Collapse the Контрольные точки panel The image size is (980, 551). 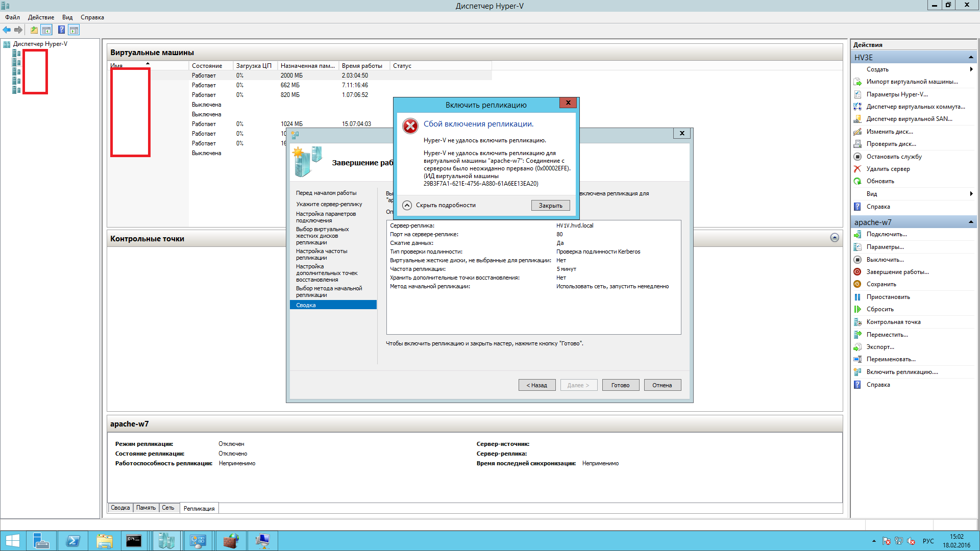tap(835, 238)
